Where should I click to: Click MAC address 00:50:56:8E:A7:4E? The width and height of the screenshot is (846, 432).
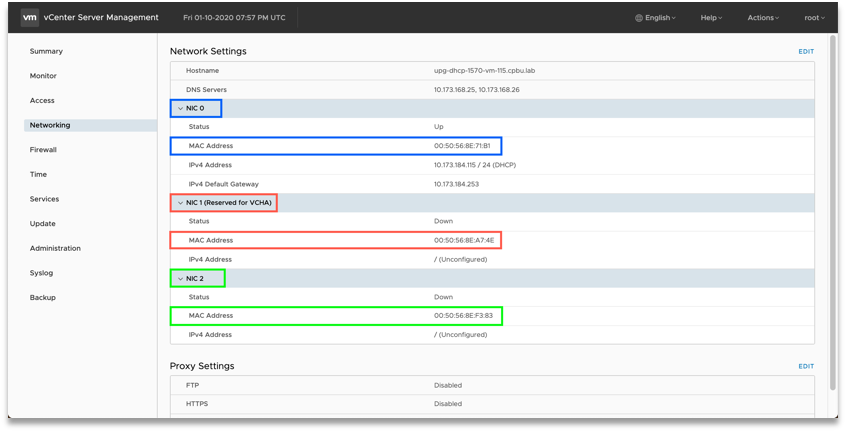click(x=464, y=241)
